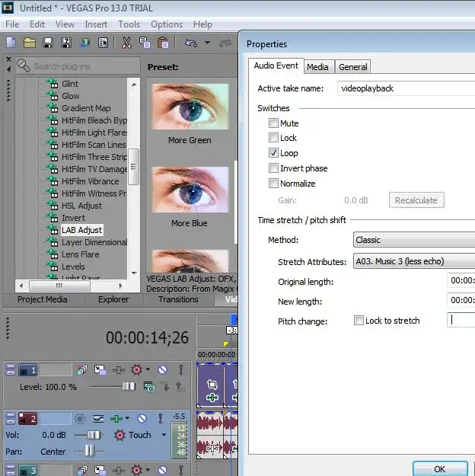Click the OK button in Properties
The width and height of the screenshot is (475, 476).
(440, 468)
